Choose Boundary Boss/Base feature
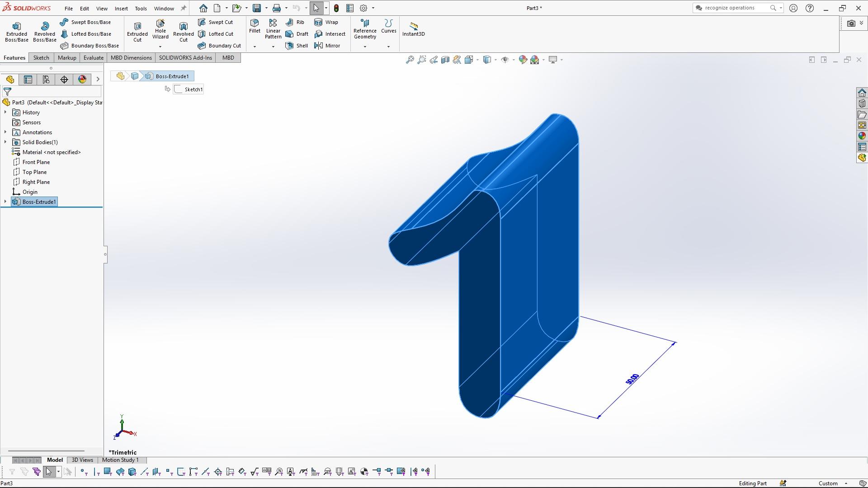868x488 pixels. click(x=90, y=46)
